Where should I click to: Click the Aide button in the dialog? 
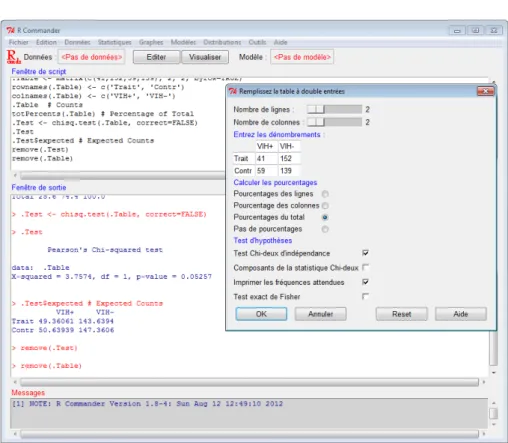(x=461, y=314)
